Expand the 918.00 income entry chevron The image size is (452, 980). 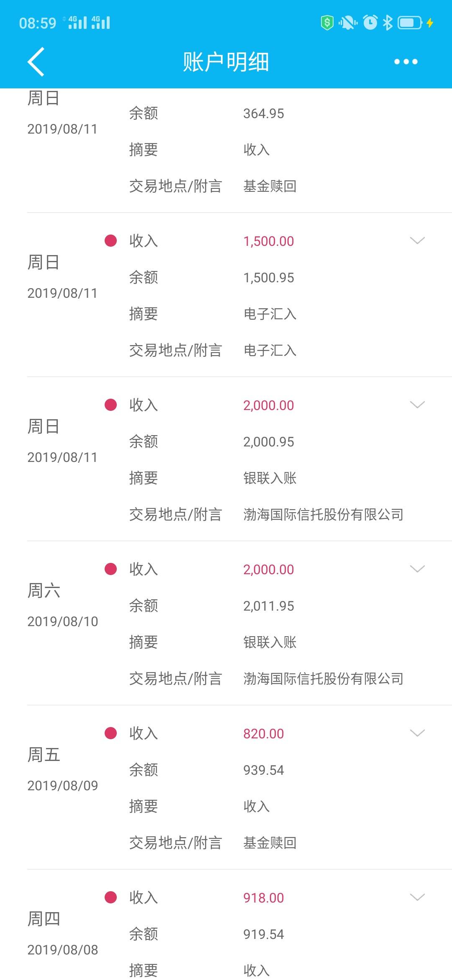pos(417,897)
